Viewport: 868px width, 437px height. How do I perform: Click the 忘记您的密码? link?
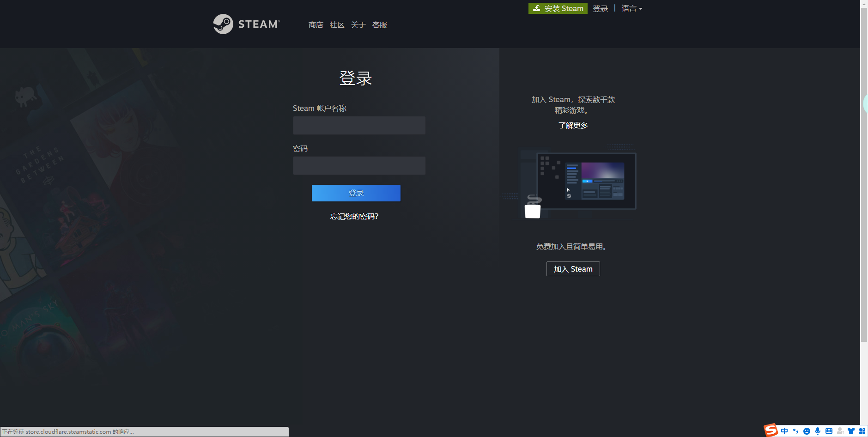[x=354, y=216]
